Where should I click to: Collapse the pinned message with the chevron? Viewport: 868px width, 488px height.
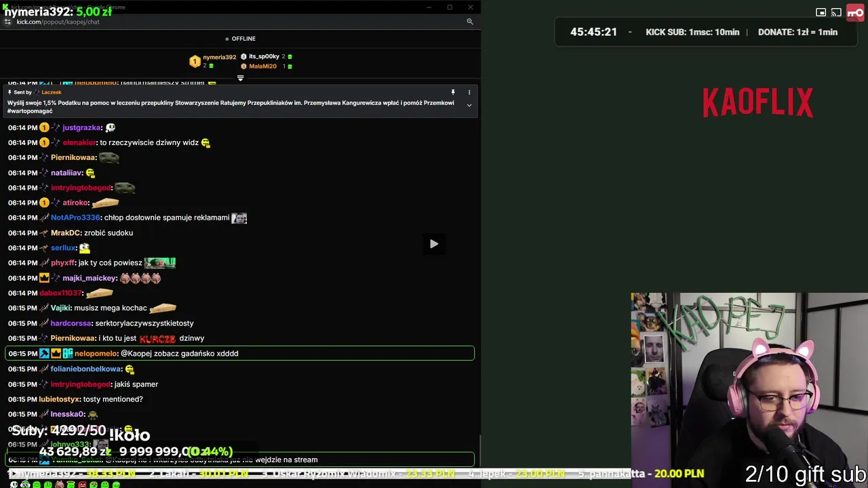pos(469,105)
